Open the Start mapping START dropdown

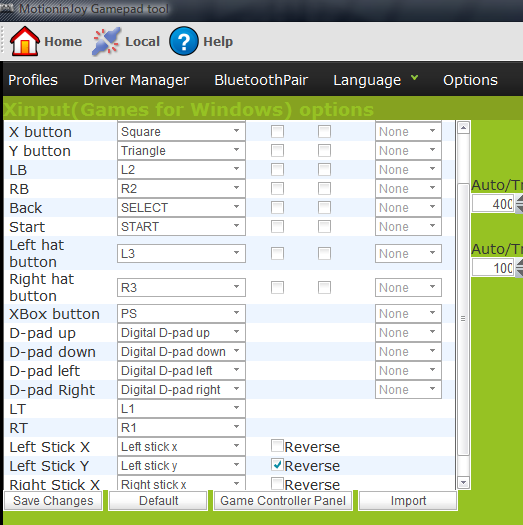[x=181, y=227]
